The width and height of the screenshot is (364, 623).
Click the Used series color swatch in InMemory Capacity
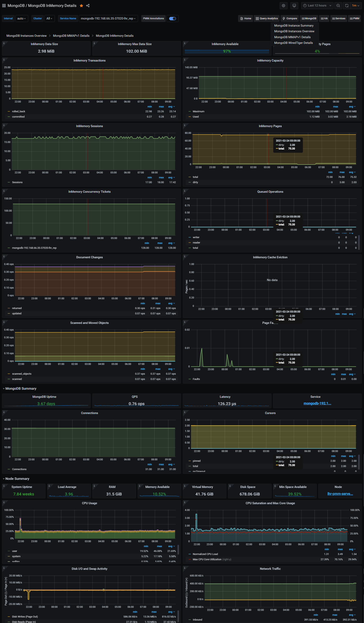coord(190,117)
